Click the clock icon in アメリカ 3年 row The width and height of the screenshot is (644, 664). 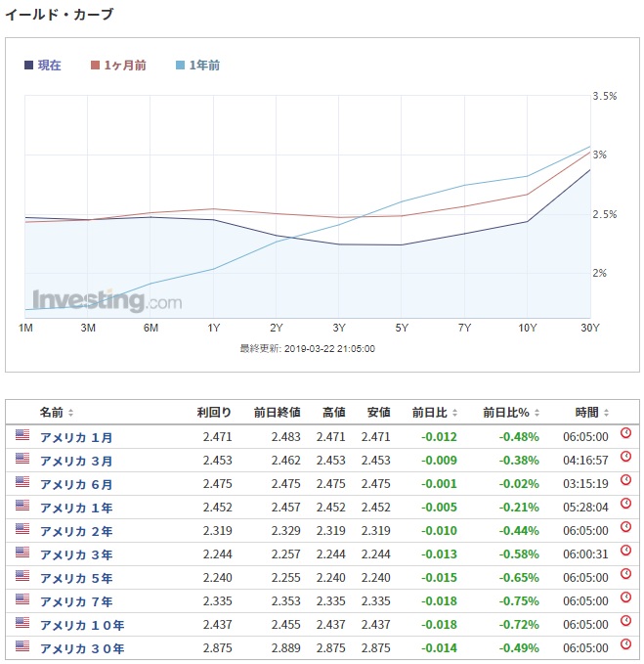click(625, 551)
